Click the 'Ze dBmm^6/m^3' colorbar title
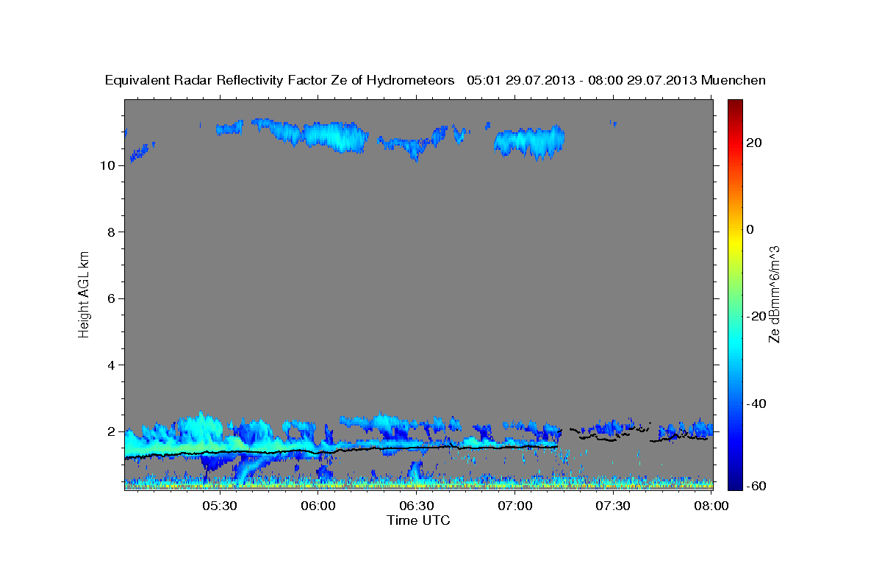The width and height of the screenshot is (882, 588). 774,294
